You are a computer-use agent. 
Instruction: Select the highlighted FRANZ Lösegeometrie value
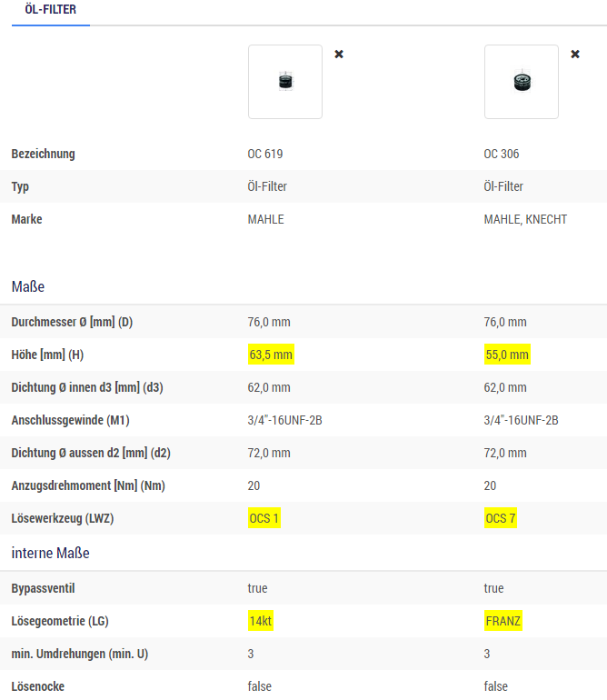pyautogui.click(x=503, y=621)
